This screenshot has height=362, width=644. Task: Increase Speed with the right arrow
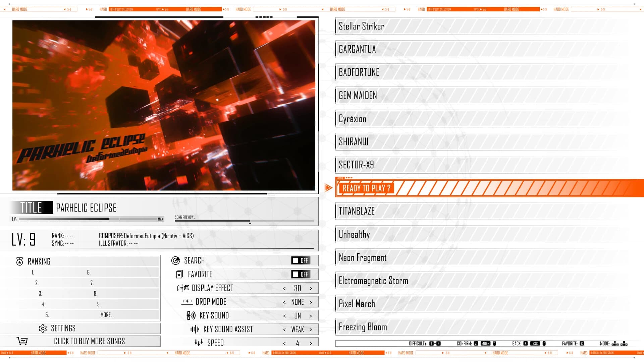coord(311,343)
